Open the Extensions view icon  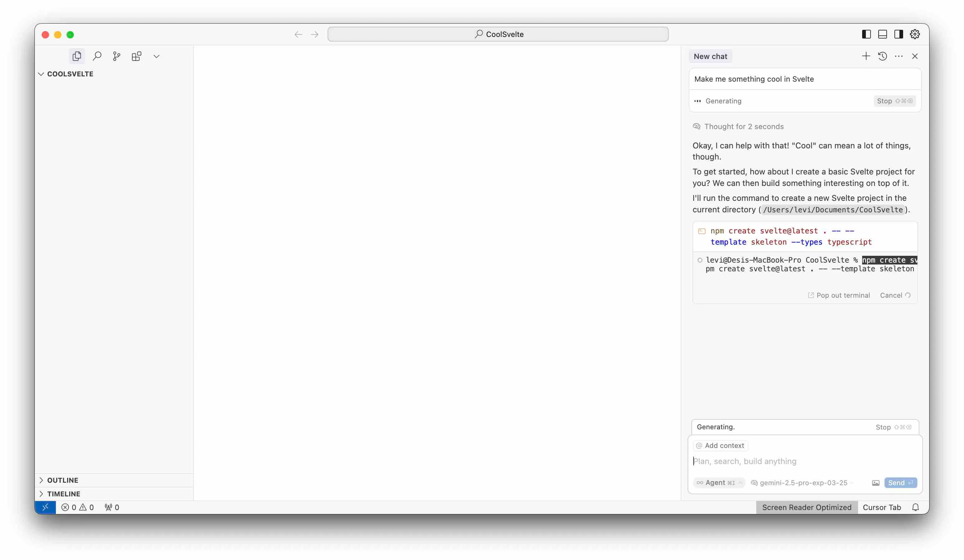point(136,56)
